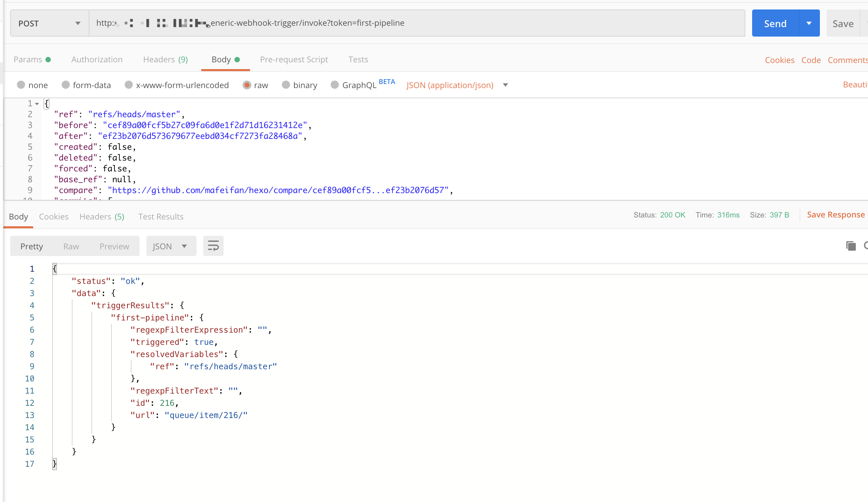Open the Send button dropdown arrow

[x=809, y=23]
